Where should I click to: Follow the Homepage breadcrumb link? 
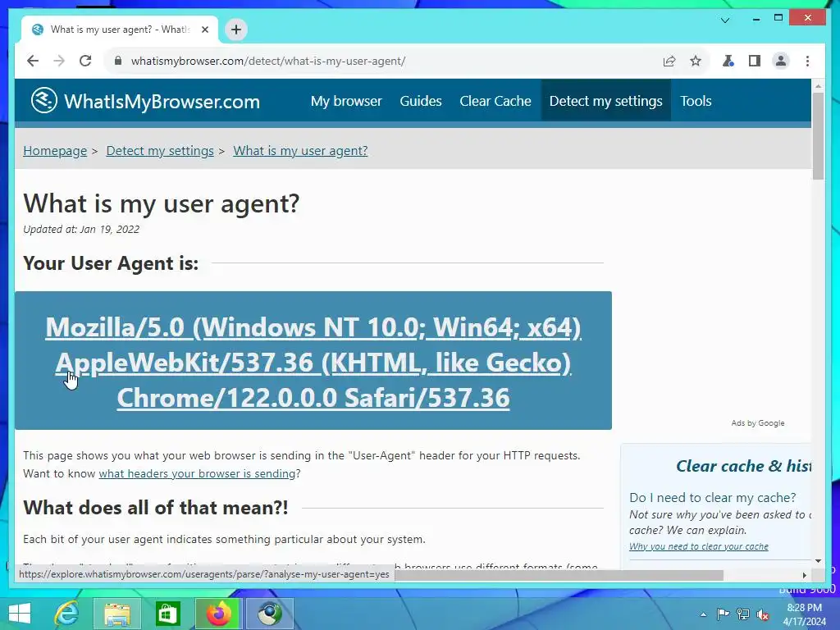click(55, 151)
